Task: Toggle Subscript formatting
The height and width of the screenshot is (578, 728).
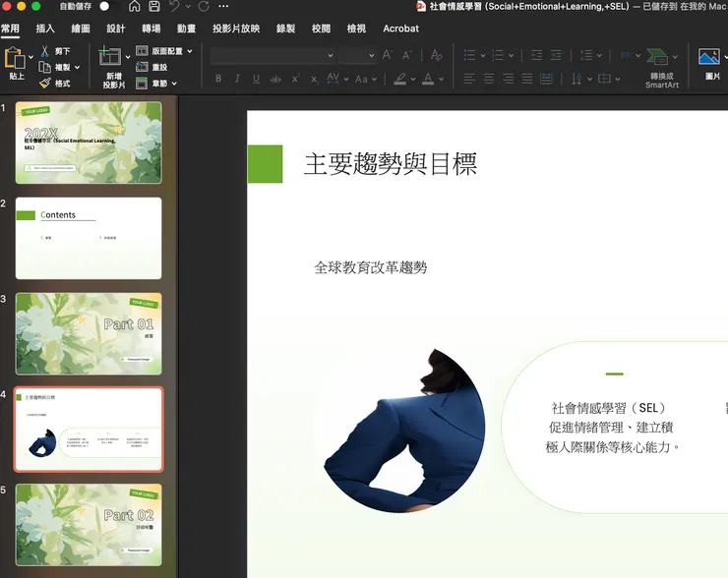Action: pyautogui.click(x=315, y=80)
